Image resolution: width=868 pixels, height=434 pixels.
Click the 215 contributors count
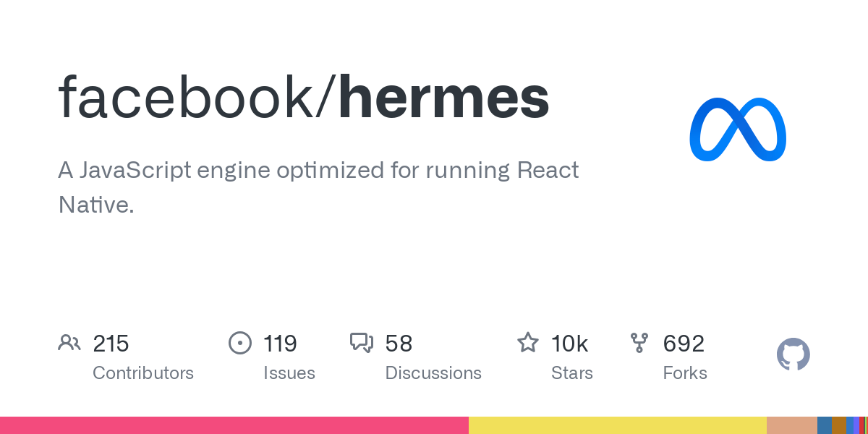(x=111, y=343)
